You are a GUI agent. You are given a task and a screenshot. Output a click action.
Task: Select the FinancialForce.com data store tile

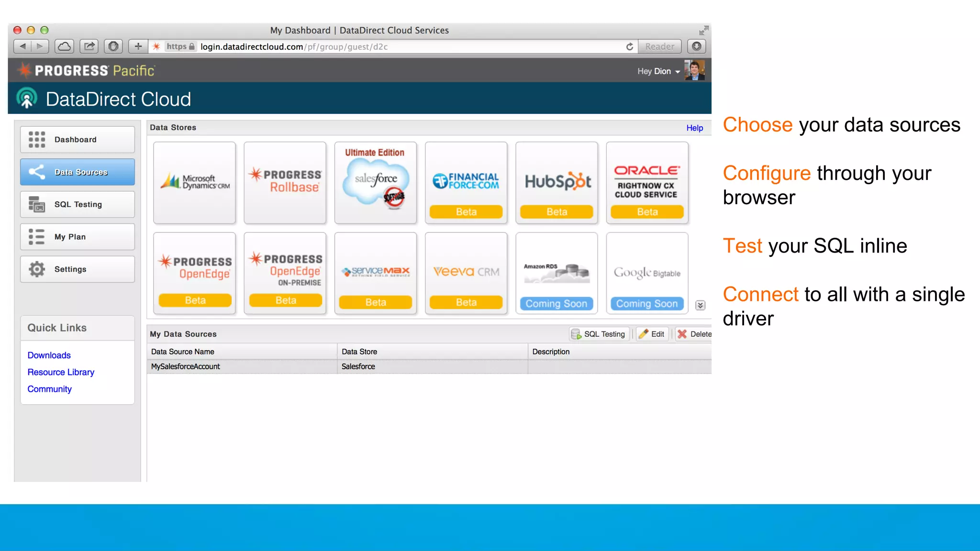point(466,183)
